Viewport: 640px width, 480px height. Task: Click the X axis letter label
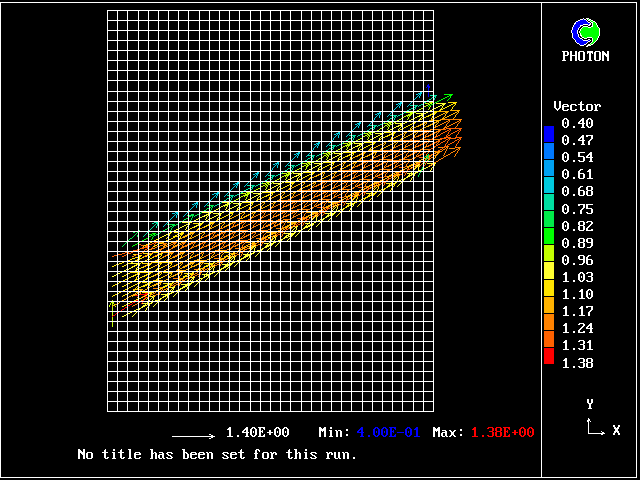[x=616, y=430]
